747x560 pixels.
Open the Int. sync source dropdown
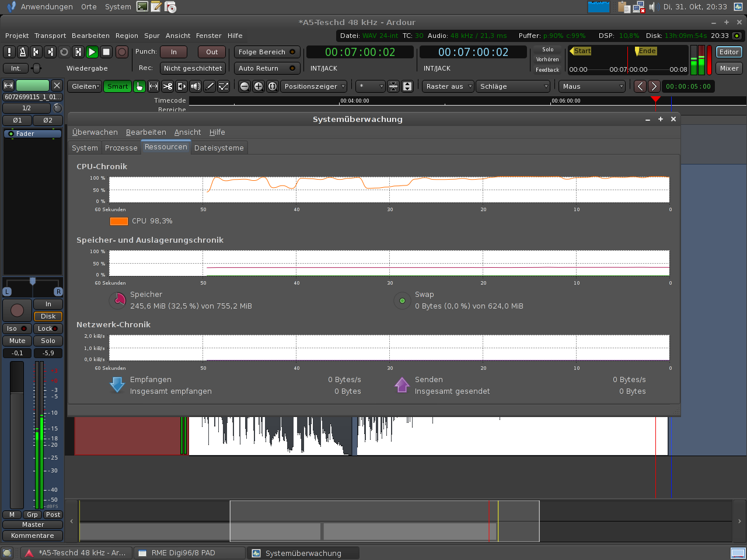tap(16, 68)
